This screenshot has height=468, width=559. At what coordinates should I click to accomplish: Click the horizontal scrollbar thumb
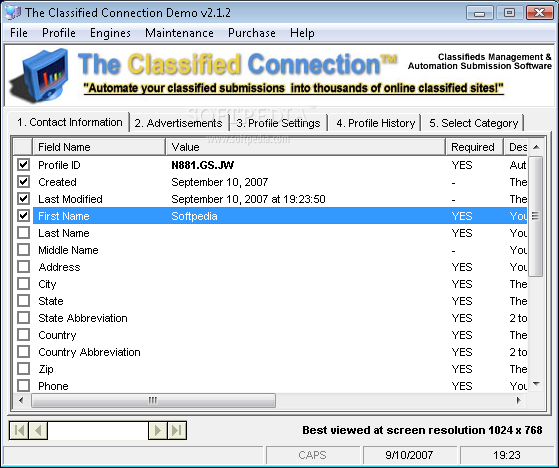153,400
